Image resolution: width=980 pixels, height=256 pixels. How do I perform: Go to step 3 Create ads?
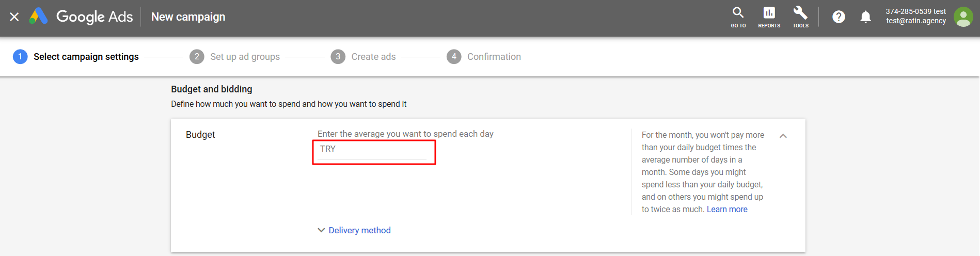point(373,57)
